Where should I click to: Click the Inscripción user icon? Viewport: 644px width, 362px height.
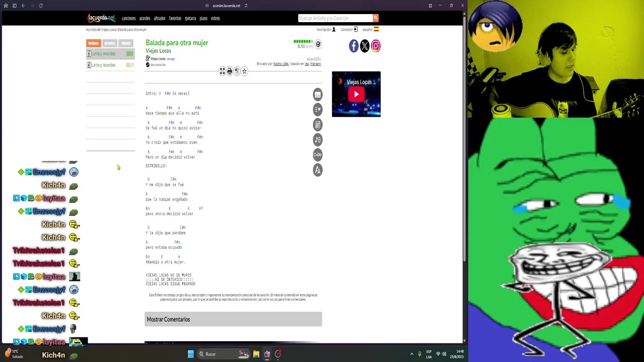click(x=334, y=30)
